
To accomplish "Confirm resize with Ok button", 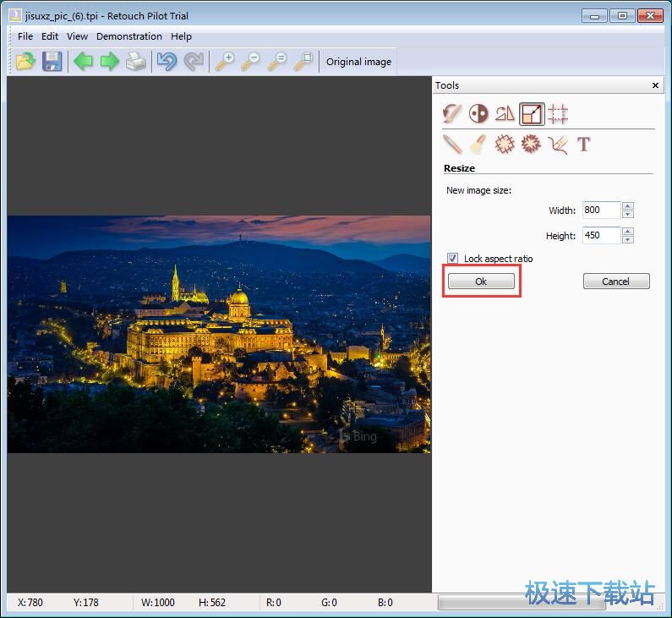I will click(481, 282).
